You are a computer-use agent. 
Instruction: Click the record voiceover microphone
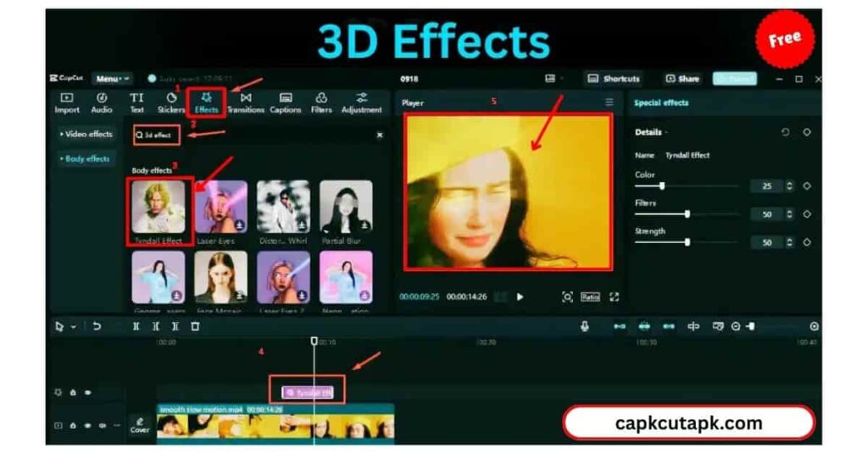(585, 327)
